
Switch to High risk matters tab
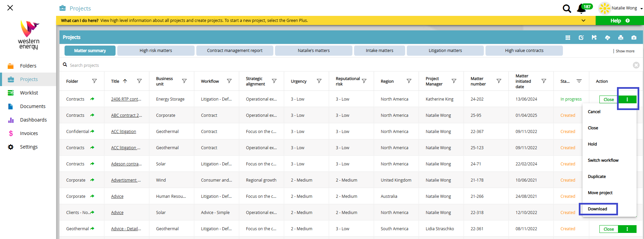point(156,51)
